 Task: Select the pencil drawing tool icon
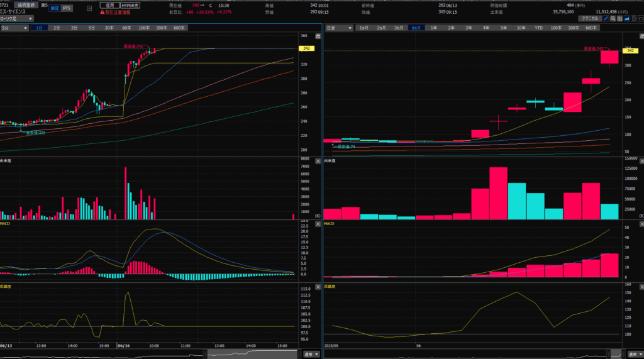(606, 18)
